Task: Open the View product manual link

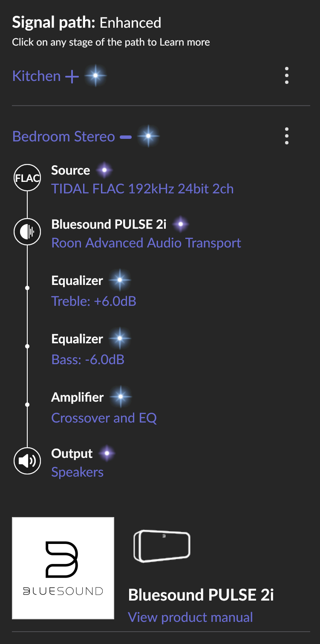Action: click(190, 617)
